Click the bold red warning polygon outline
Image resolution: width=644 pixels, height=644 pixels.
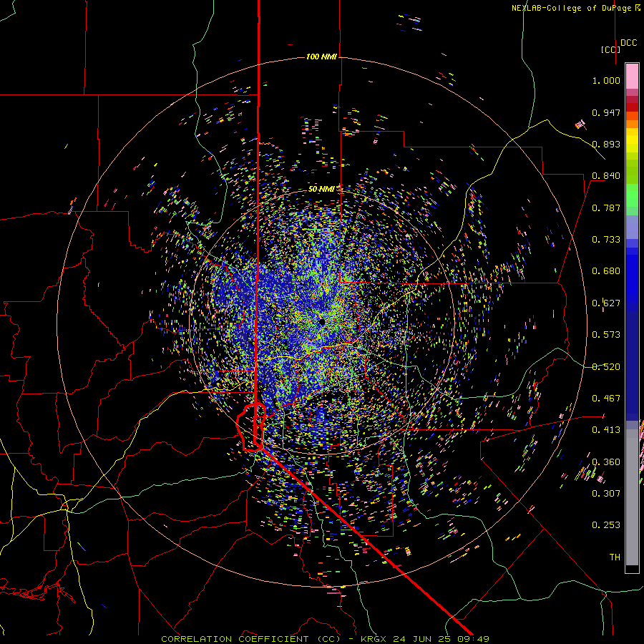pyautogui.click(x=251, y=427)
